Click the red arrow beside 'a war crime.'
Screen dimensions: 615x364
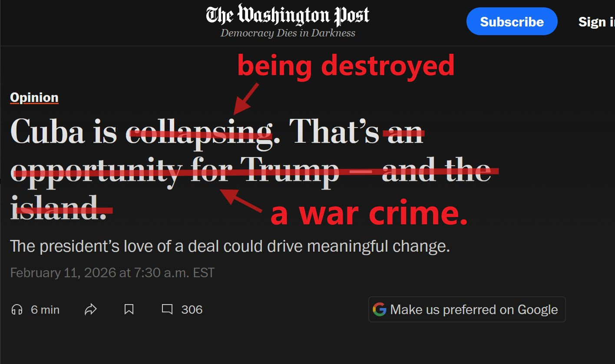coord(241,201)
